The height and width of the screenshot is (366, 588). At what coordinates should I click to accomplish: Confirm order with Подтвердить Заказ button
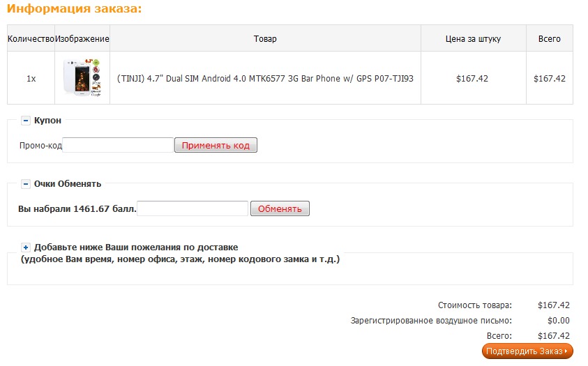point(527,351)
